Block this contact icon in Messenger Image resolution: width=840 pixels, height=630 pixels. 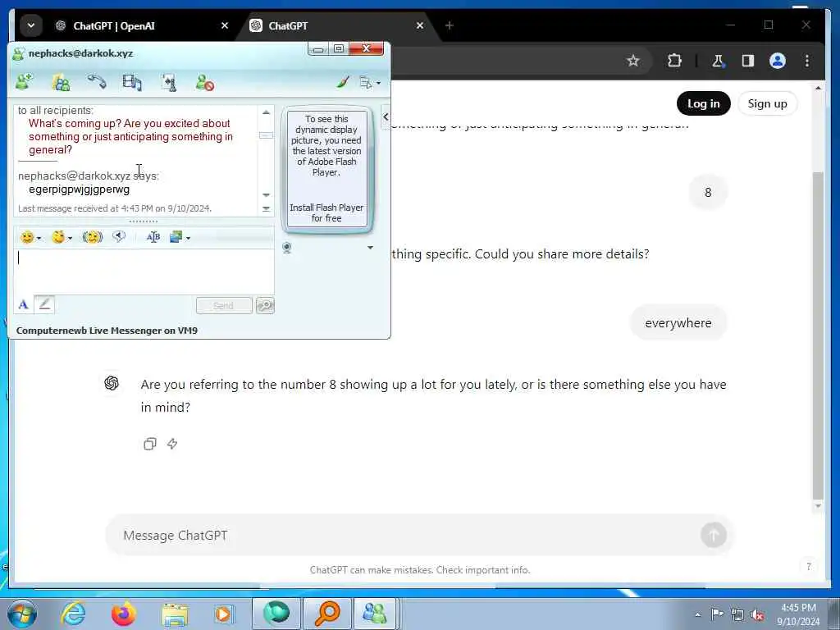click(204, 83)
